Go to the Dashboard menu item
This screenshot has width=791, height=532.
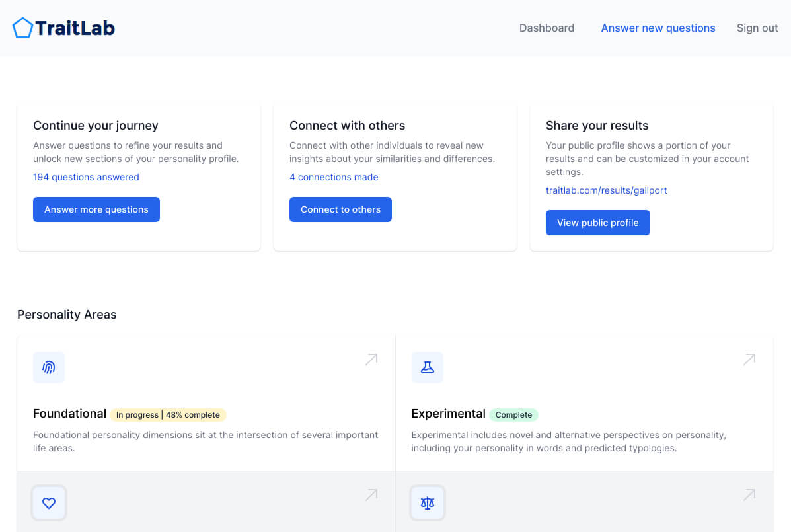546,28
